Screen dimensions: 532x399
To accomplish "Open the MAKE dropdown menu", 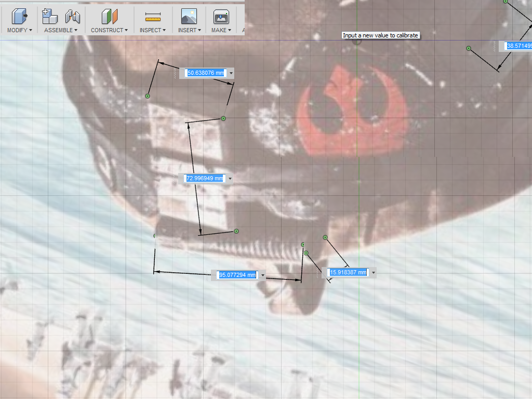I will click(x=221, y=30).
